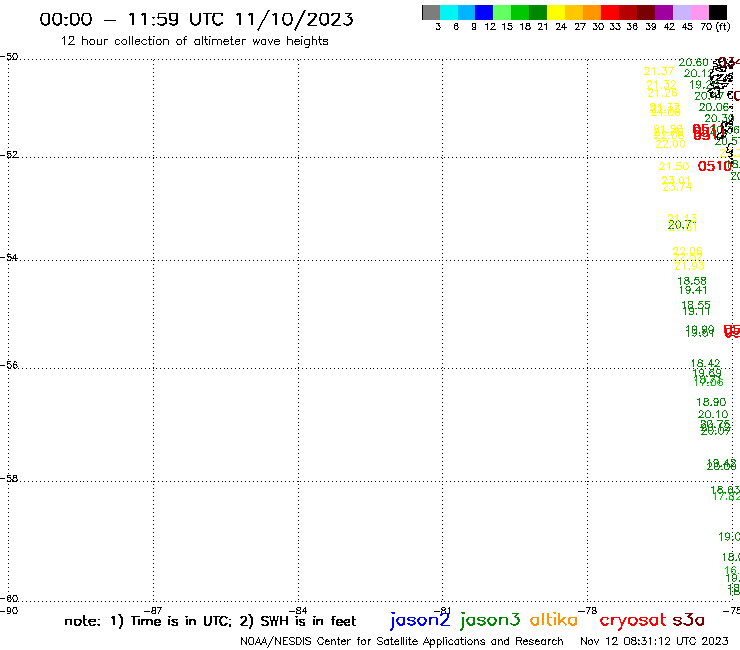Click the yellow '23.74' wave height value
This screenshot has width=740, height=650.
677,187
